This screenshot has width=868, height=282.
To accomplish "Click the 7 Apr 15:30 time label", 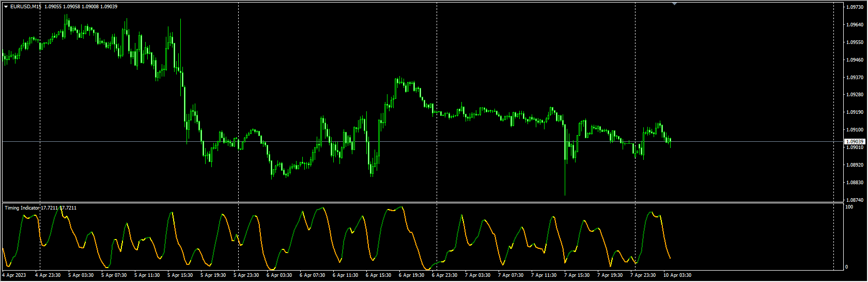I will (x=577, y=275).
